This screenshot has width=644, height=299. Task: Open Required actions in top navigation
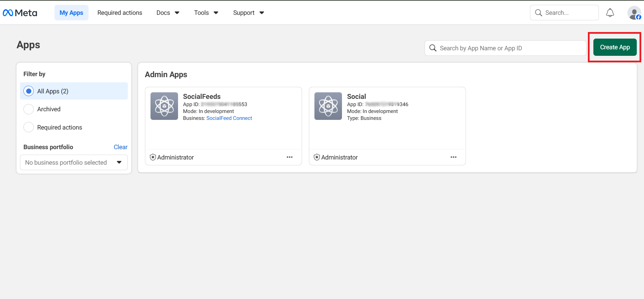coord(120,13)
